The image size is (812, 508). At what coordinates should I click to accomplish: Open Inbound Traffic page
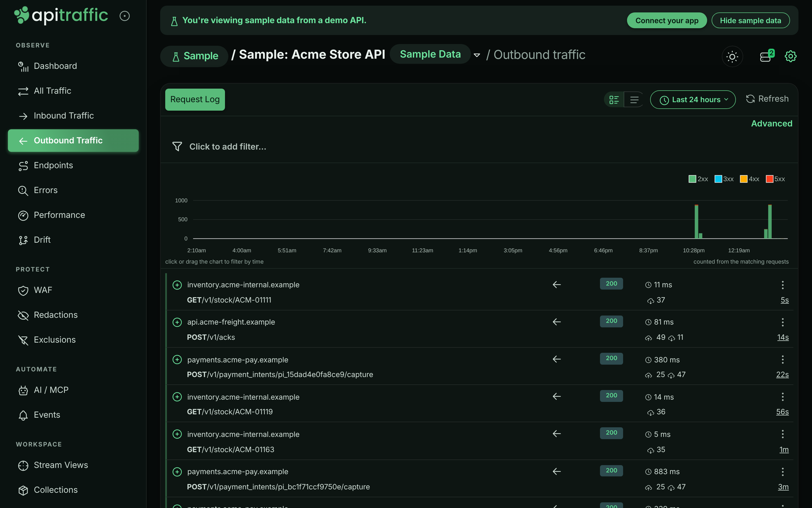pos(73,116)
